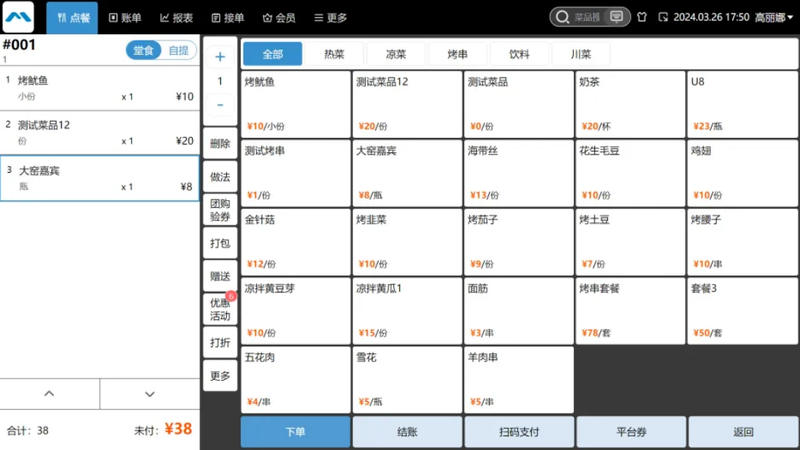
Task: Filter dishes by 川菜
Action: [x=581, y=54]
